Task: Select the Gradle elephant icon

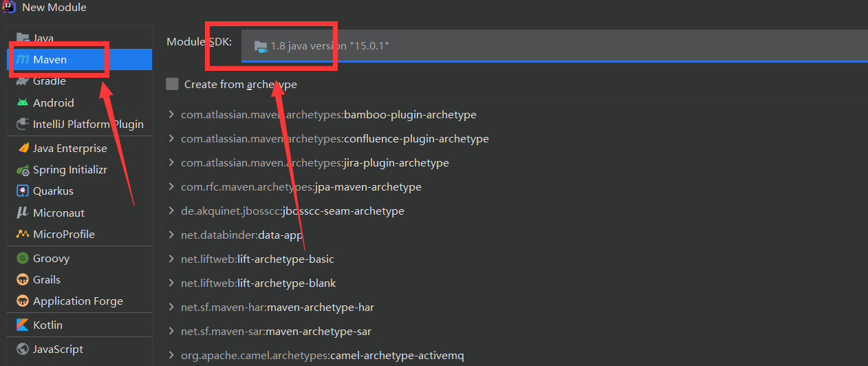Action: pos(23,81)
